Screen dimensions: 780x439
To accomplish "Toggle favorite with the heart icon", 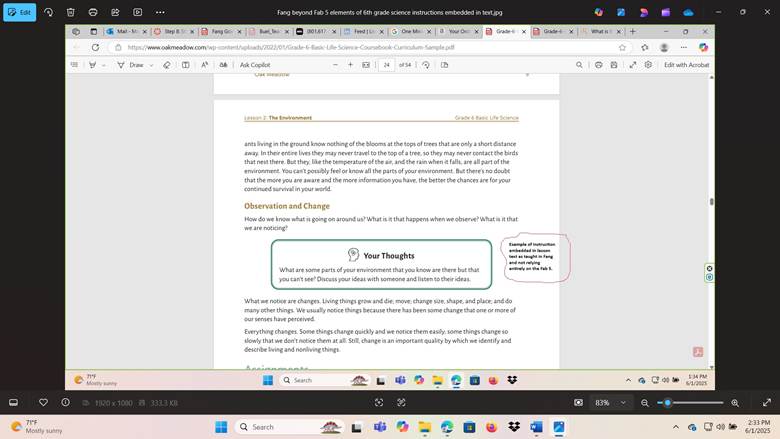I will (x=42, y=402).
